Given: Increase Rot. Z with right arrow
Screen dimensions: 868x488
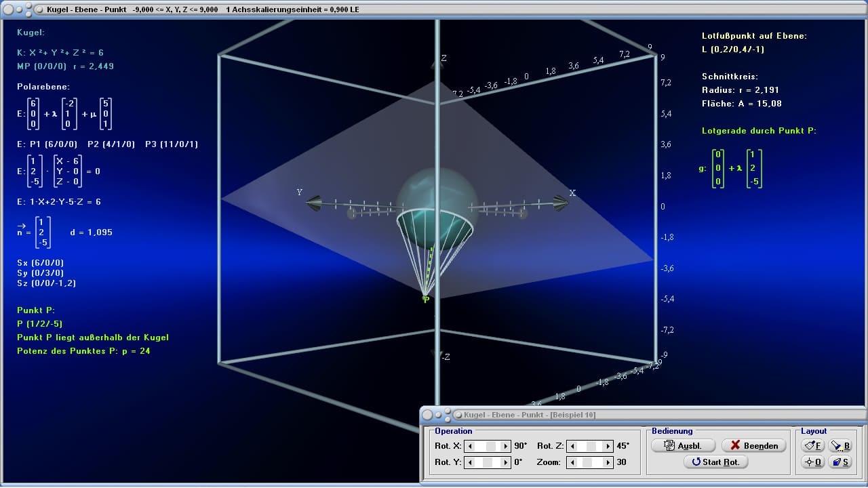Looking at the screenshot, I should [607, 446].
